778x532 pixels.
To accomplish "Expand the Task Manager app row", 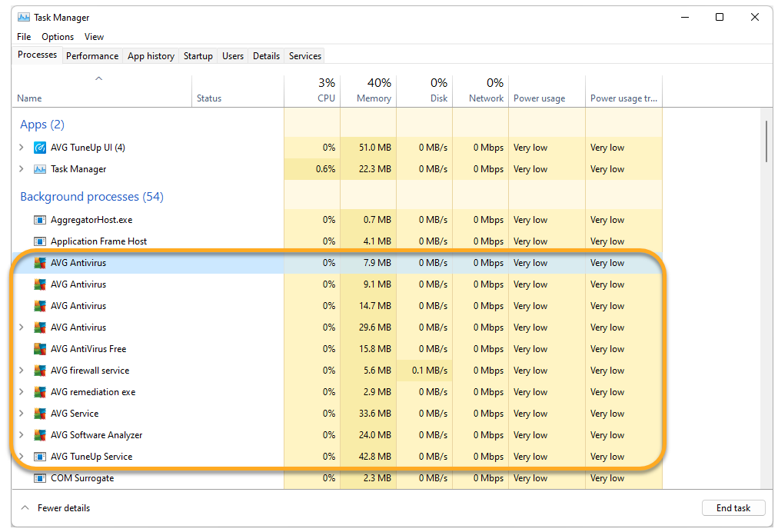I will [x=22, y=169].
